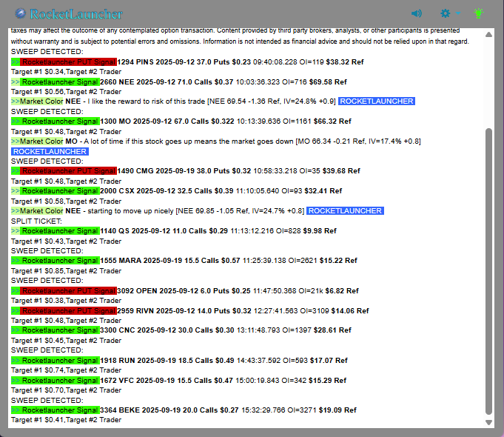The image size is (504, 437).
Task: Click the RocketLauncher globe logo icon
Action: pos(20,13)
